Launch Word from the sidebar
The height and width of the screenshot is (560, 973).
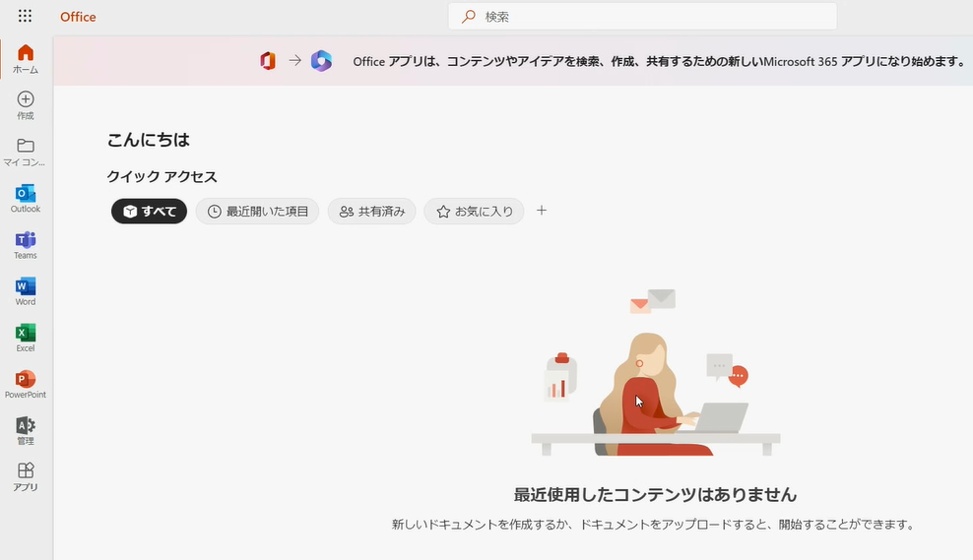(26, 291)
